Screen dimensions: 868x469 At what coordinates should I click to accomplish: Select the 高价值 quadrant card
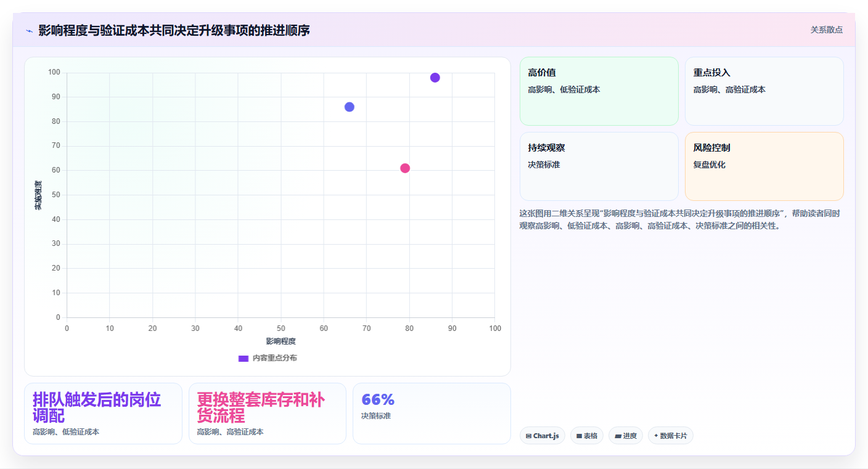pyautogui.click(x=599, y=91)
